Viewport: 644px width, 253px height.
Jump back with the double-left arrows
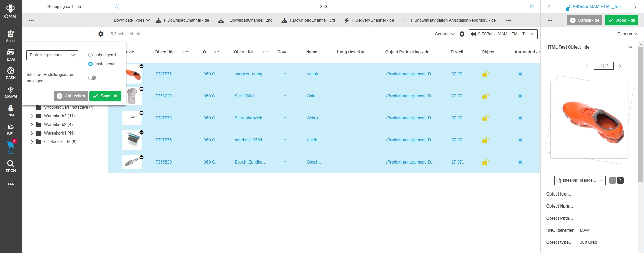117,7
